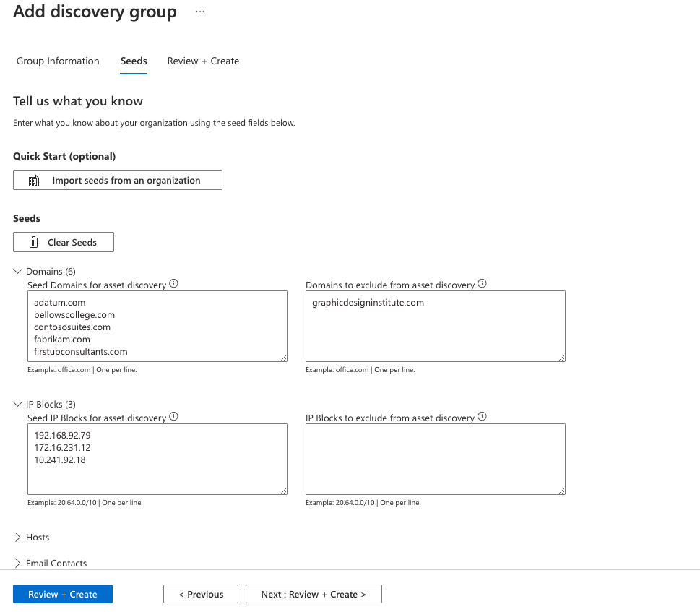Collapse the Domains (6) section
Screen dimensions: 700x612
pyautogui.click(x=17, y=271)
